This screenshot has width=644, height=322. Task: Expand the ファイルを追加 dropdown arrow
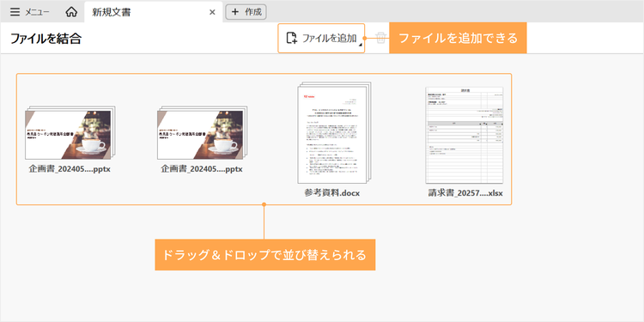[360, 46]
